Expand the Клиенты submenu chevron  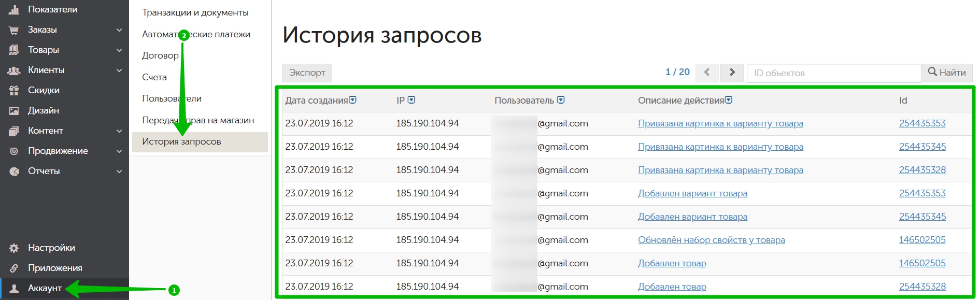(x=119, y=70)
